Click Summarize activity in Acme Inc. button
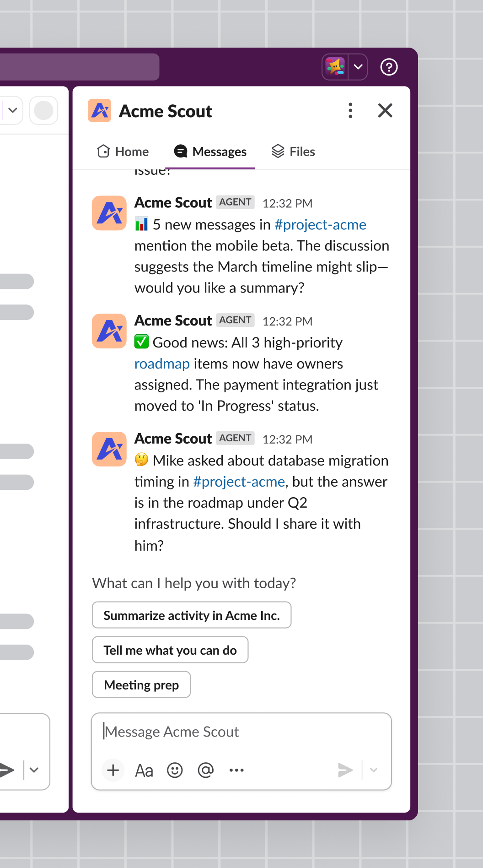 pyautogui.click(x=192, y=615)
